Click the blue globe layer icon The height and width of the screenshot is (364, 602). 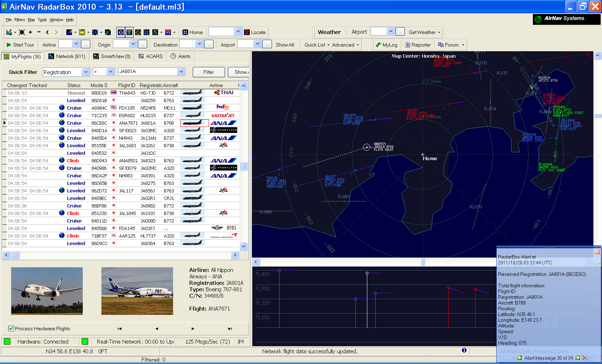(95, 32)
